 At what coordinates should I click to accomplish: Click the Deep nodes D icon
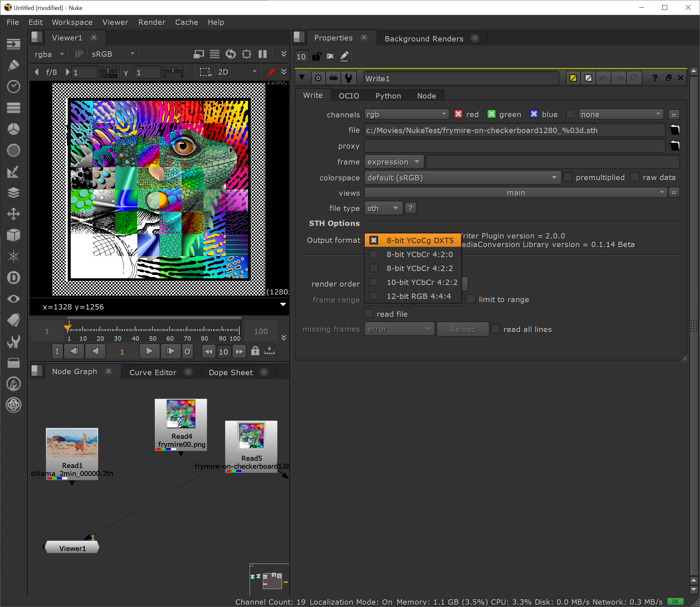pos(14,278)
